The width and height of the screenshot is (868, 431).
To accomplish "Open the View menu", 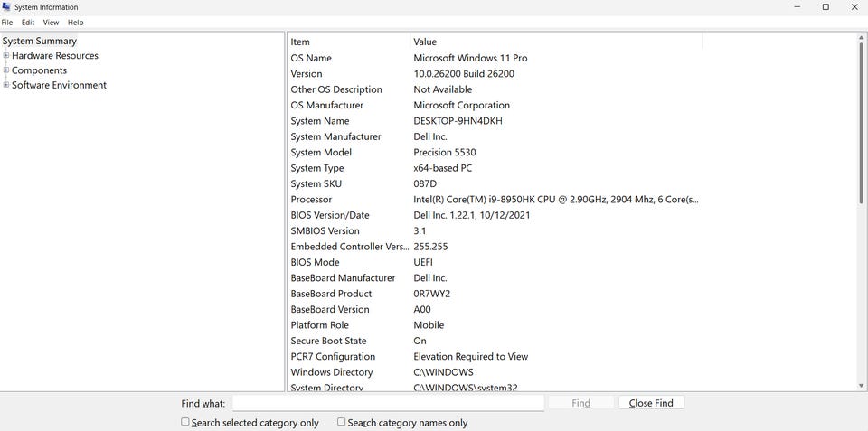I will [51, 23].
